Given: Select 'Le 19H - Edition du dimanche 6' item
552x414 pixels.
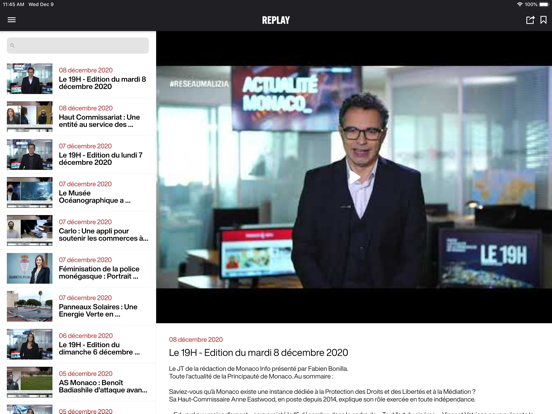Looking at the screenshot, I should pos(99,349).
